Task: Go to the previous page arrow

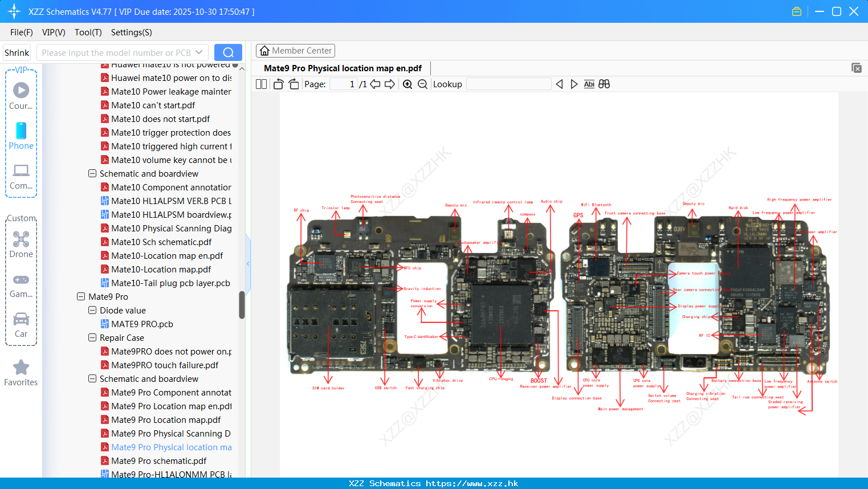Action: click(375, 84)
